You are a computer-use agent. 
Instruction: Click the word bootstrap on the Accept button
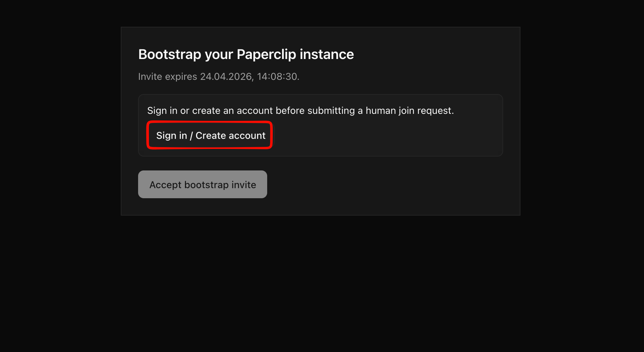pyautogui.click(x=206, y=185)
